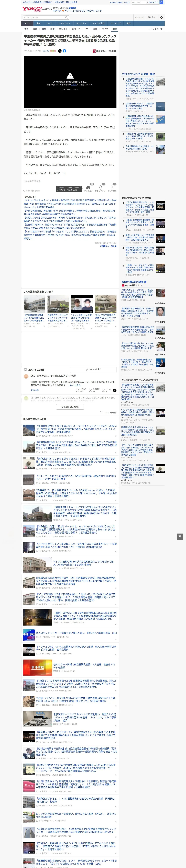
Task: Click the 記事に関する報告 report icon link
Action: click(31, 191)
